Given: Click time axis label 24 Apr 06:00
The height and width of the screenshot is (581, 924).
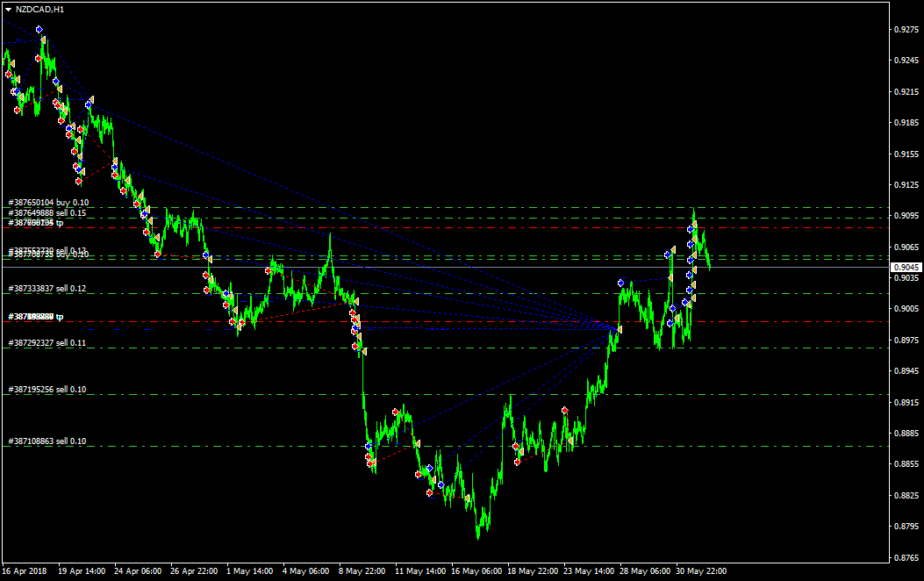Looking at the screenshot, I should pyautogui.click(x=138, y=571).
